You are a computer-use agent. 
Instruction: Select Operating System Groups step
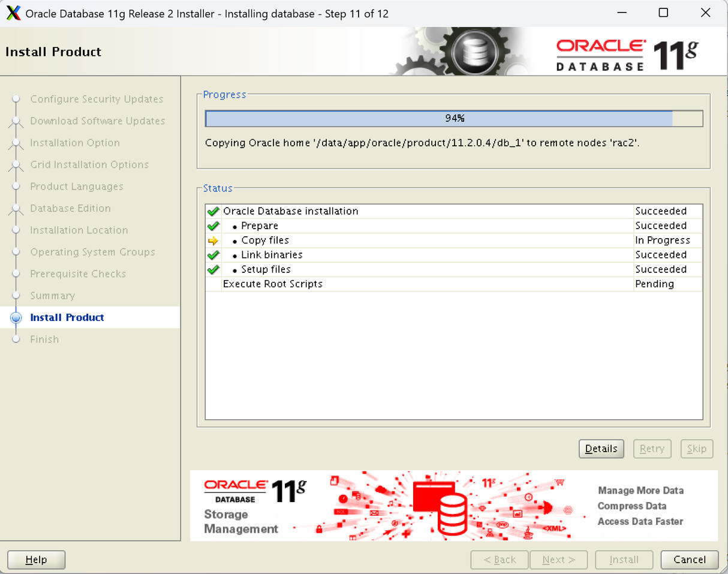tap(93, 252)
